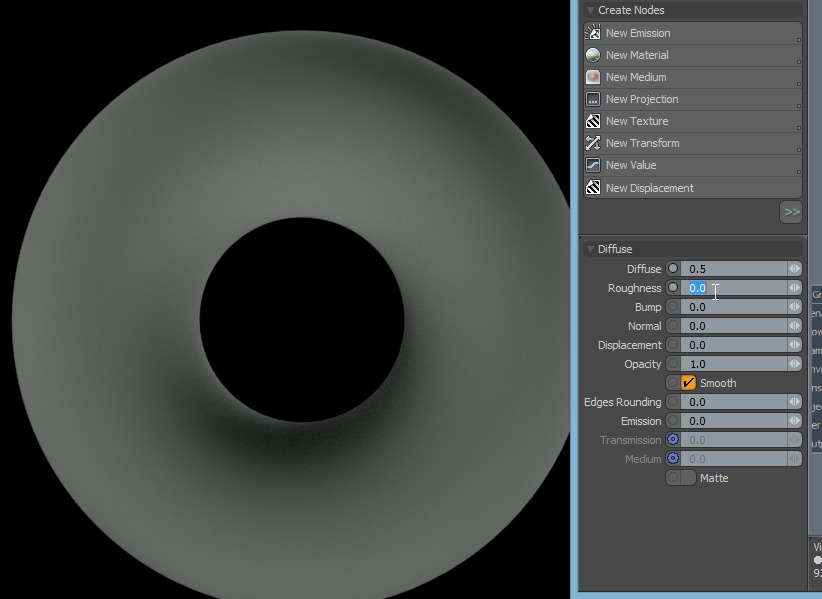Click the Bump value slider field
The image size is (822, 599).
[734, 307]
